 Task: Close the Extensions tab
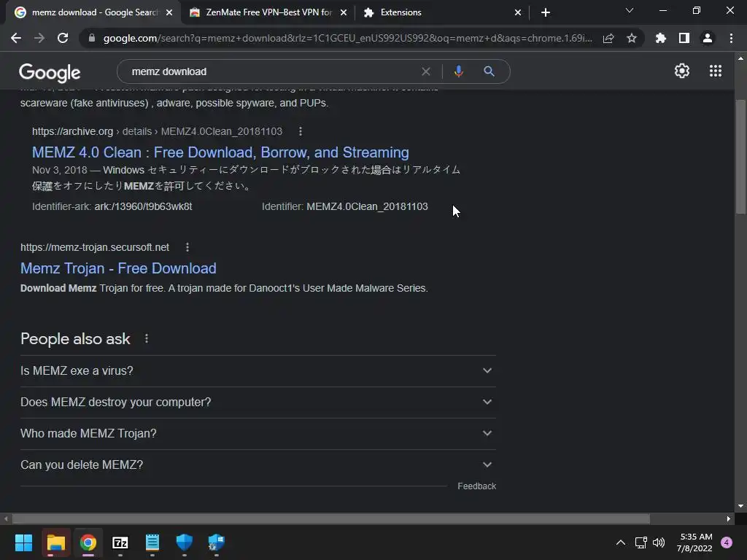(518, 12)
